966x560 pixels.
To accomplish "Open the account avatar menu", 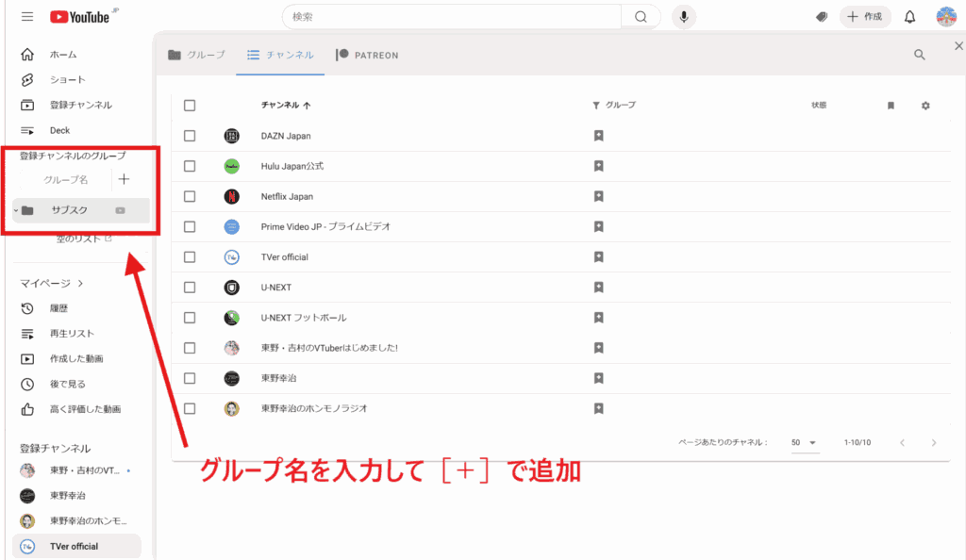I will coord(946,17).
